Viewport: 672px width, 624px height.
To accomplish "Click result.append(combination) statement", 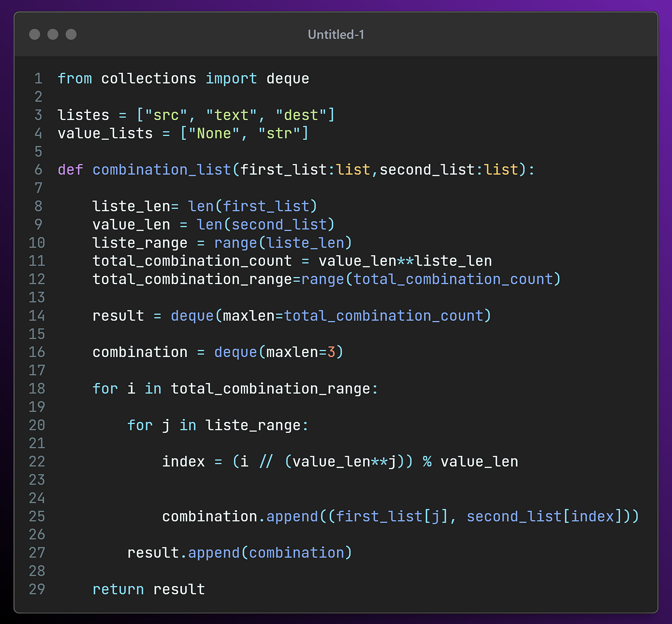I will (240, 552).
